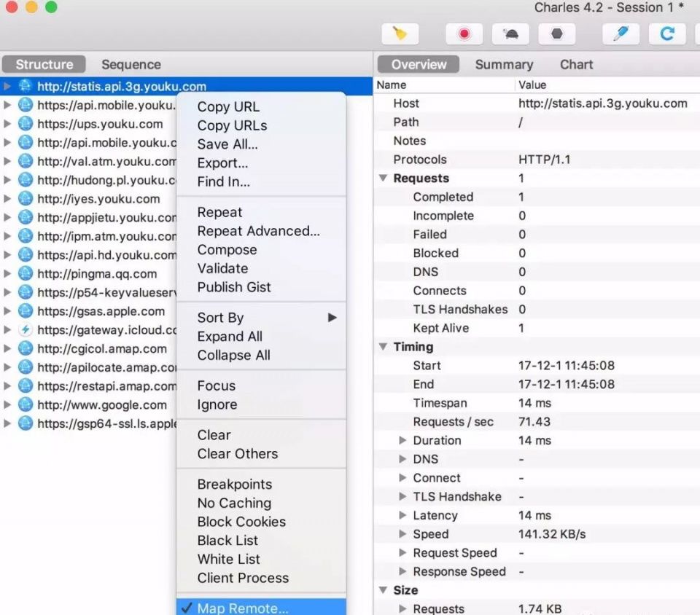
Task: Toggle Block Cookies in context menu
Action: coord(241,522)
